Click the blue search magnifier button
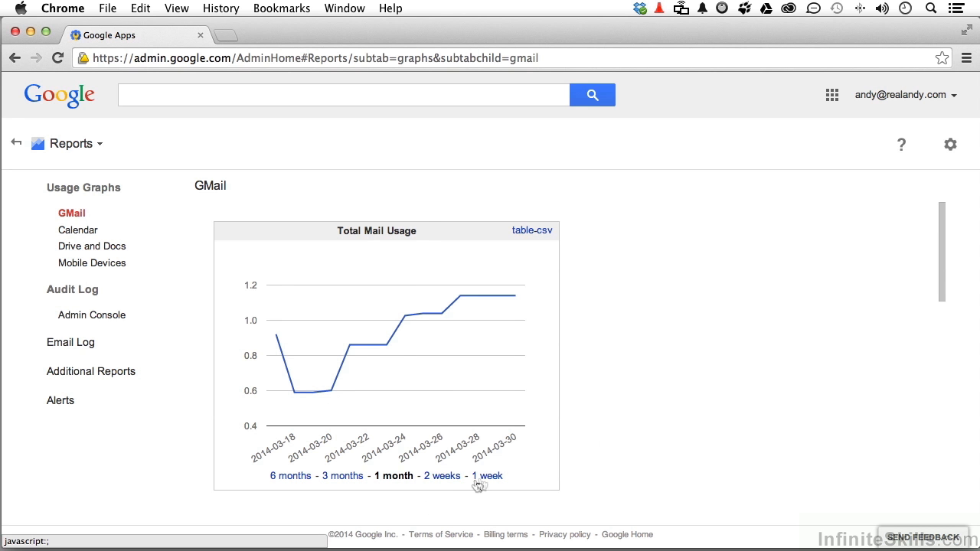Screen dimensions: 980x551 pos(592,95)
